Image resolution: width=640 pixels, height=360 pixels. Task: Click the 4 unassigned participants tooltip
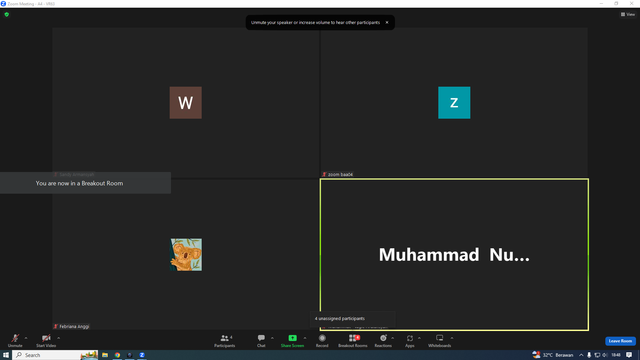pyautogui.click(x=352, y=318)
